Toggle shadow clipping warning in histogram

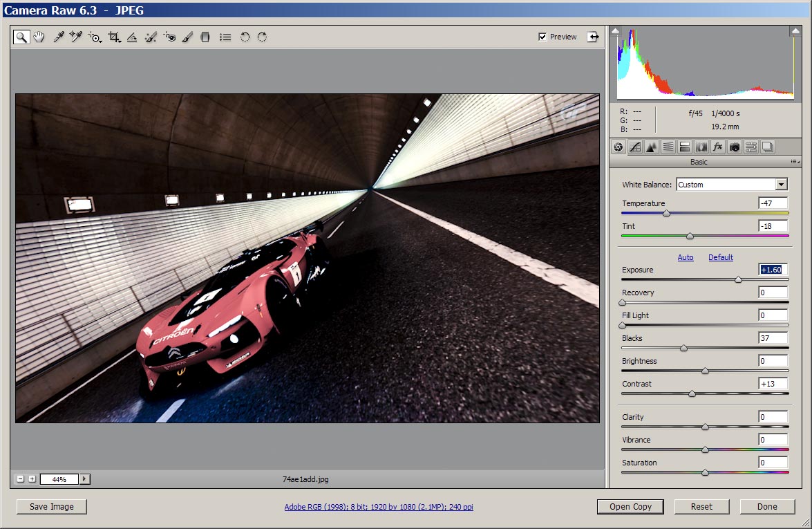pos(616,31)
